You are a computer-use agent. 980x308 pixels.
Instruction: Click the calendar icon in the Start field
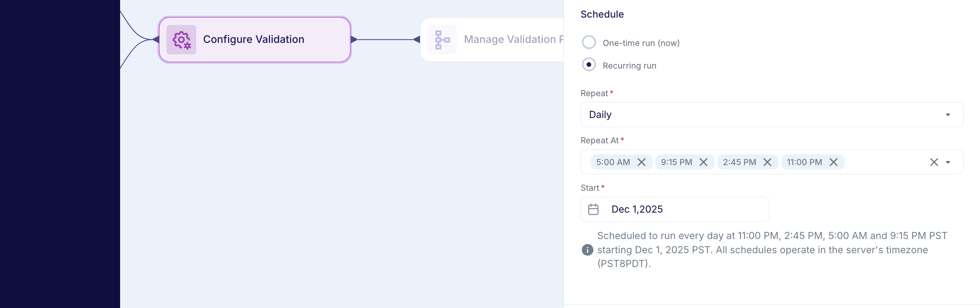pyautogui.click(x=593, y=209)
